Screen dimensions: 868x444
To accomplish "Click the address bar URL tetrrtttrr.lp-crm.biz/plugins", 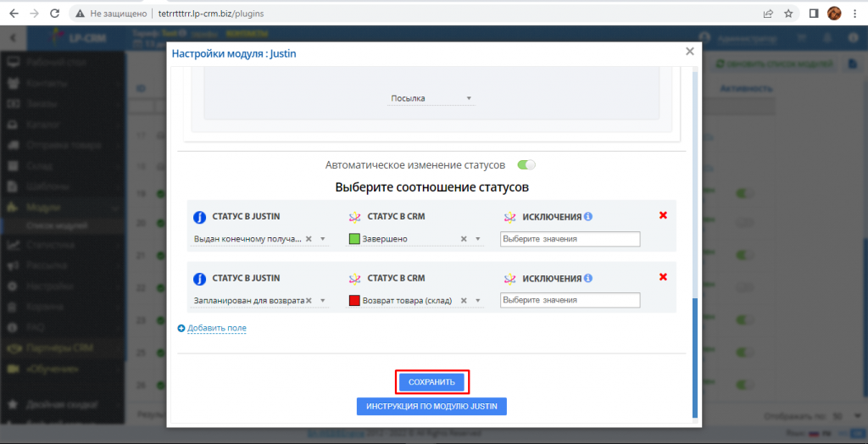I will [211, 14].
